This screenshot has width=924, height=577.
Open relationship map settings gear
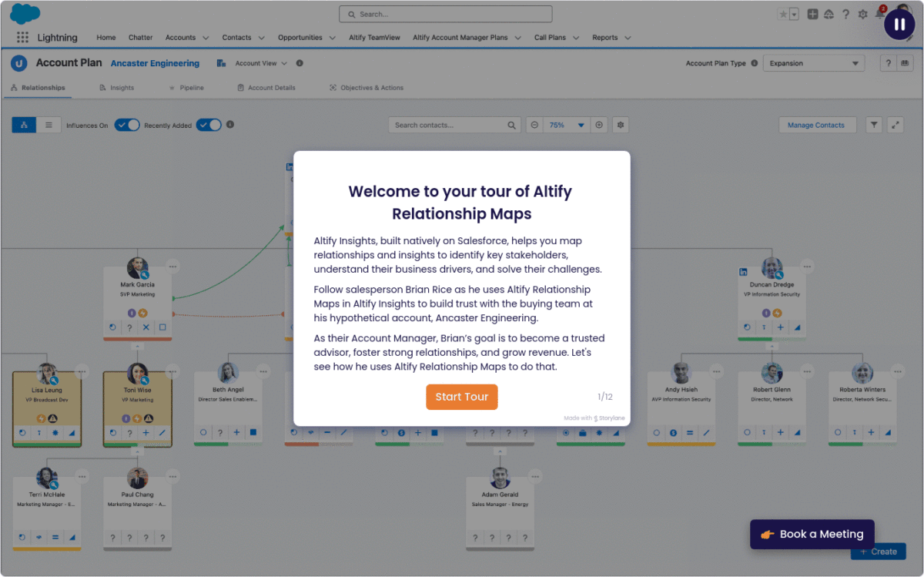click(621, 125)
